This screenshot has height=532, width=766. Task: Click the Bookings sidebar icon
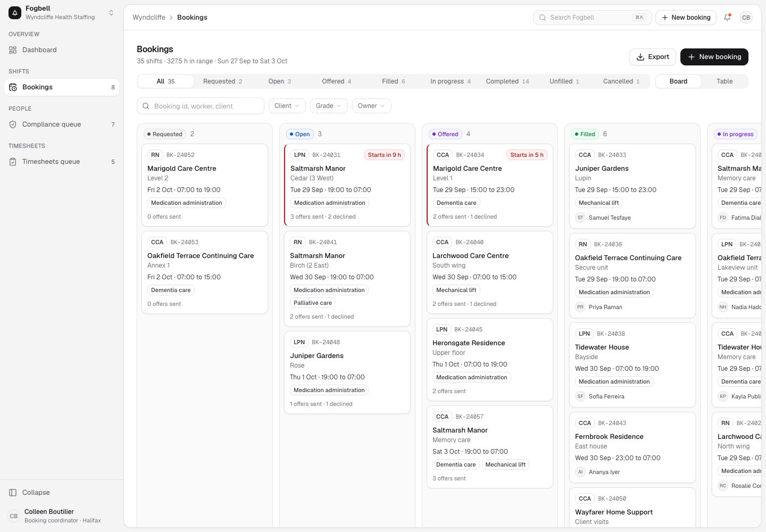click(13, 87)
